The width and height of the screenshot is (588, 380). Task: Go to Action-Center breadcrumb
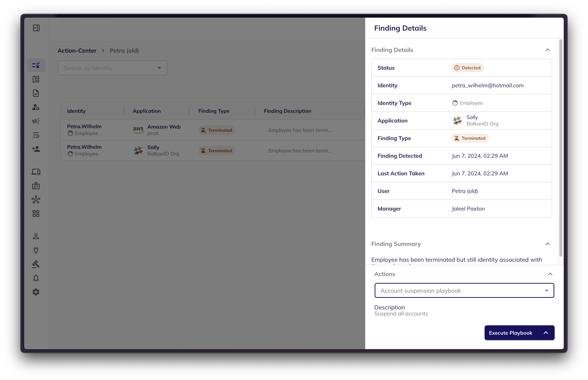[77, 51]
